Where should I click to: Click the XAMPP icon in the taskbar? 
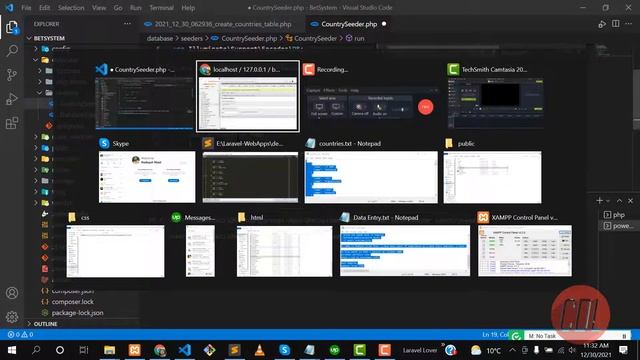point(135,350)
